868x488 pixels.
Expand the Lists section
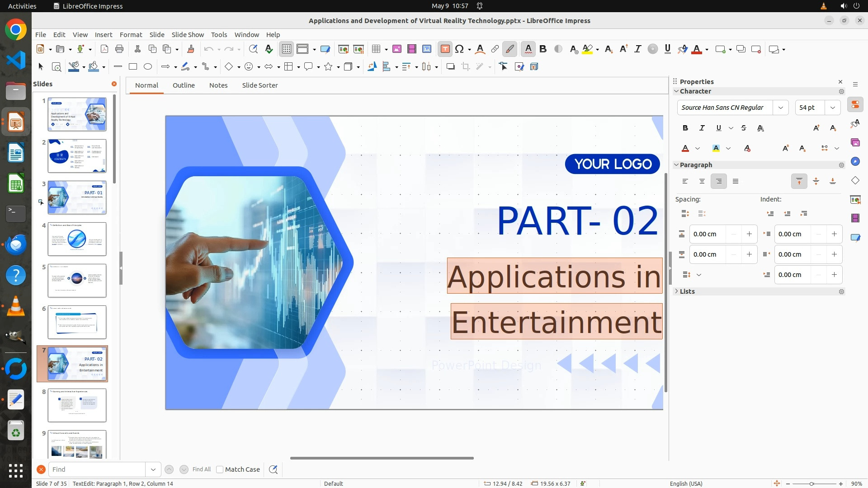click(687, 291)
